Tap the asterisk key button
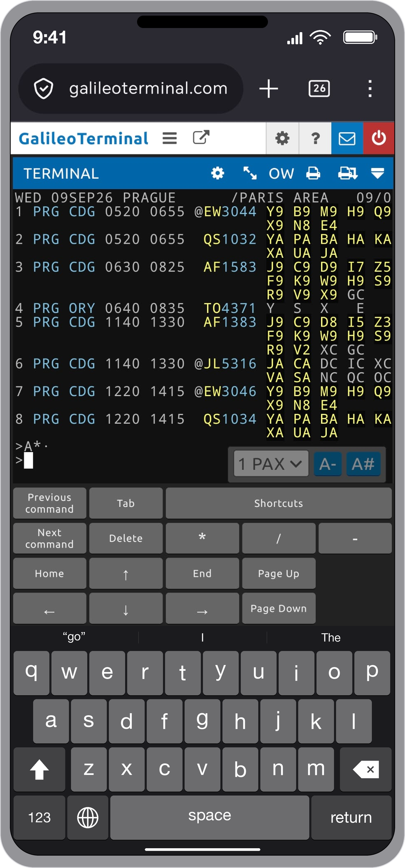 point(202,538)
